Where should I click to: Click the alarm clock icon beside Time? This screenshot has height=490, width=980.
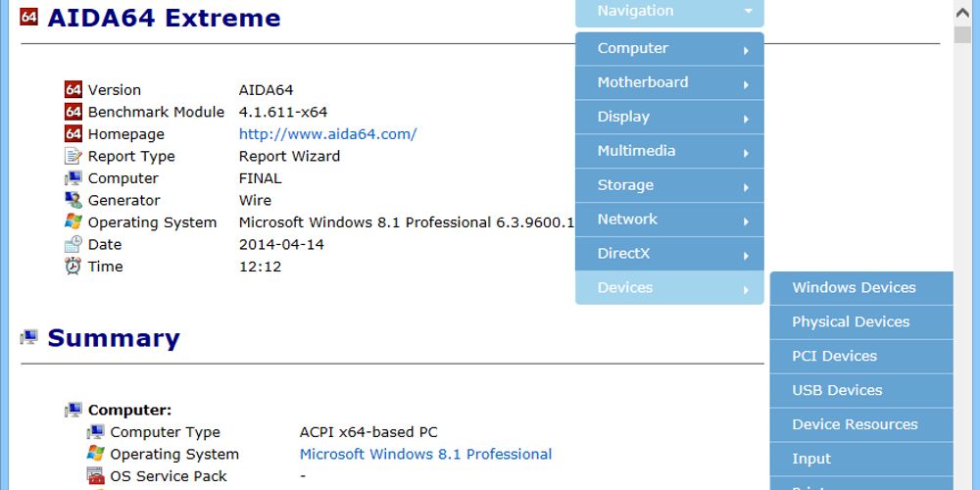coord(73,267)
